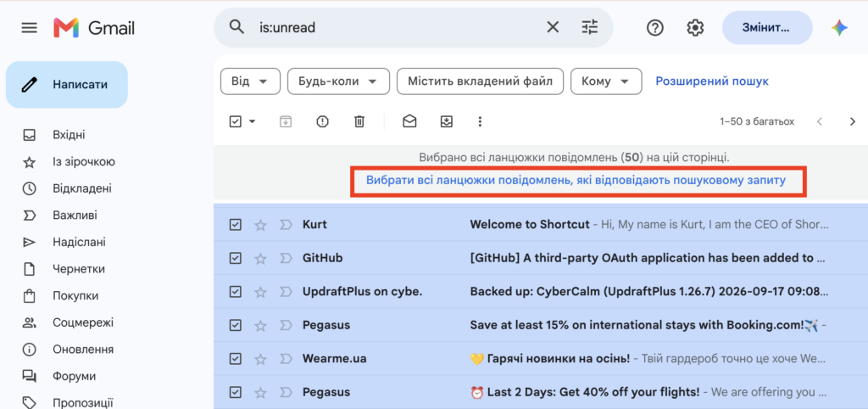Click the Delete trash icon
Viewport: 868px width, 409px height.
pyautogui.click(x=359, y=121)
